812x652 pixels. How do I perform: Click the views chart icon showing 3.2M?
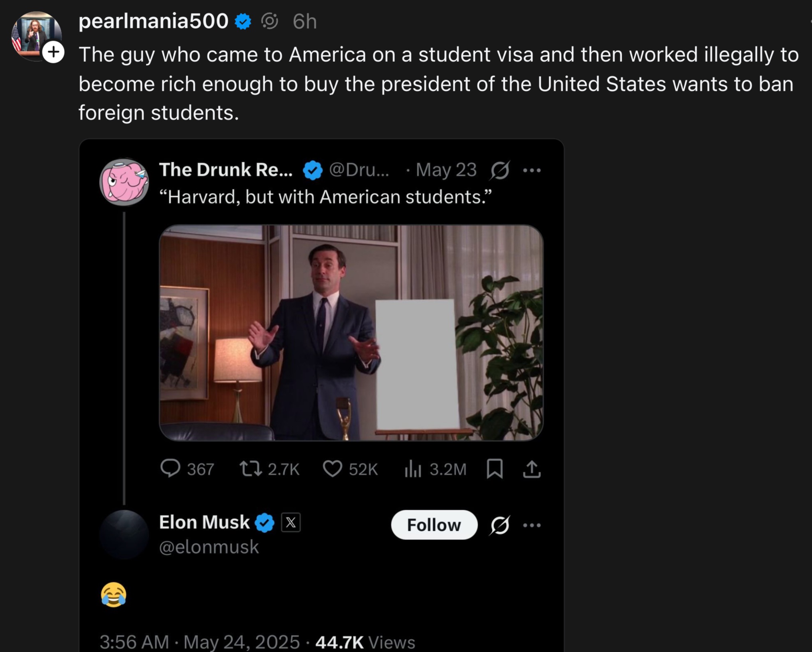click(413, 468)
